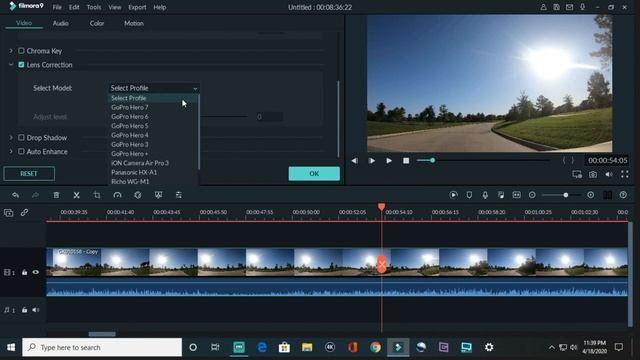Open timeline Help question mark icon
Image resolution: width=640 pixels, height=360 pixels.
point(623,195)
